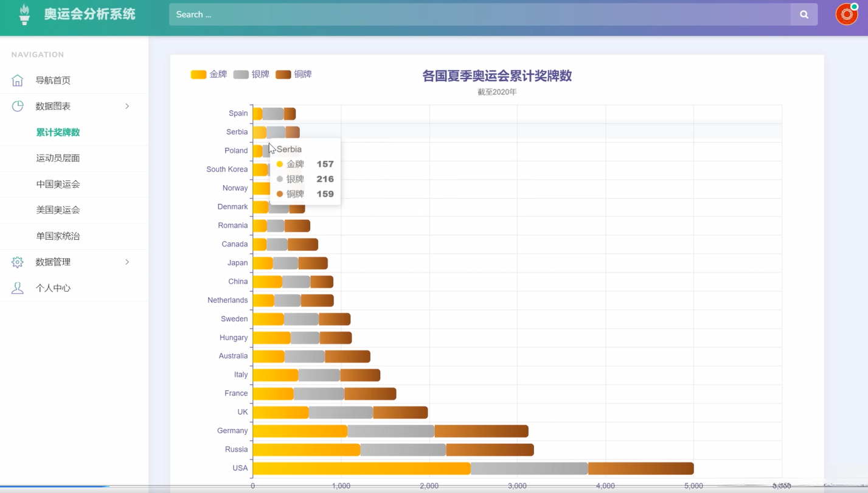Screen dimensions: 868x493
Task: Toggle the 银牌 silver series legend
Action: click(x=251, y=74)
